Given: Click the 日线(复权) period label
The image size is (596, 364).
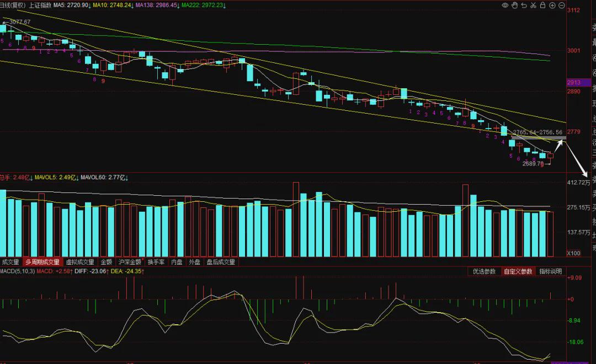Looking at the screenshot, I should 13,6.
